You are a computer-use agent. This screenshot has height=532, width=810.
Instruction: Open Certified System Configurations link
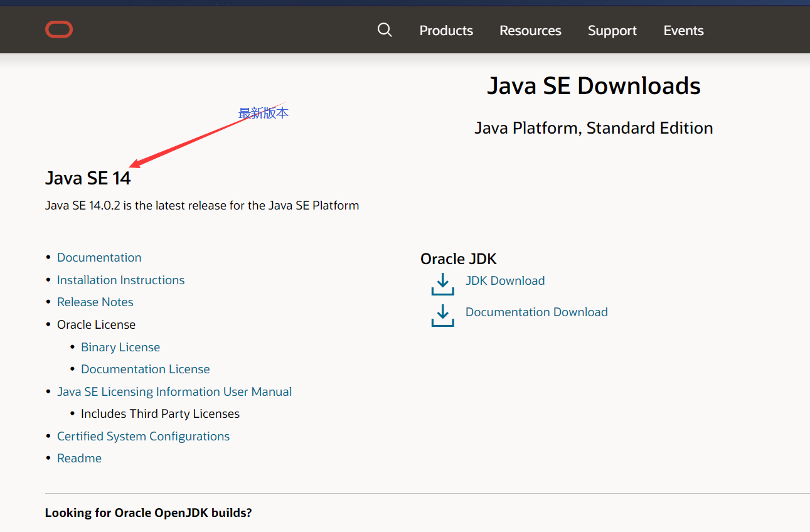pos(144,436)
